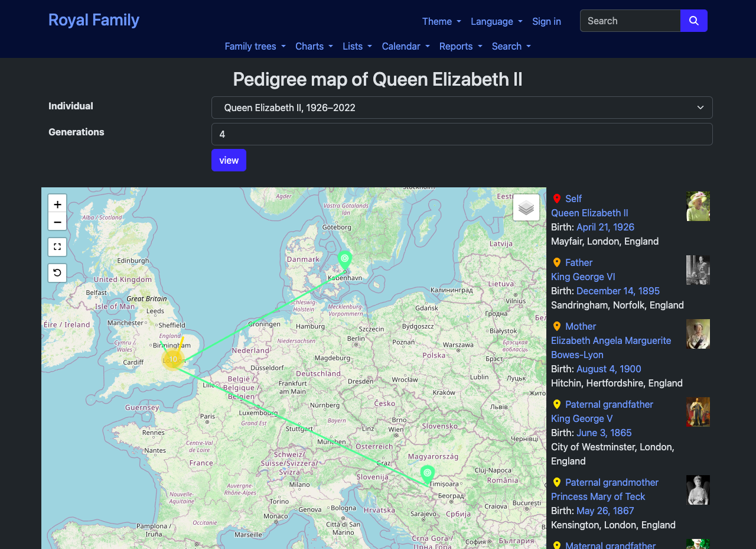Click the August 4, 1900 birth date

coord(609,369)
